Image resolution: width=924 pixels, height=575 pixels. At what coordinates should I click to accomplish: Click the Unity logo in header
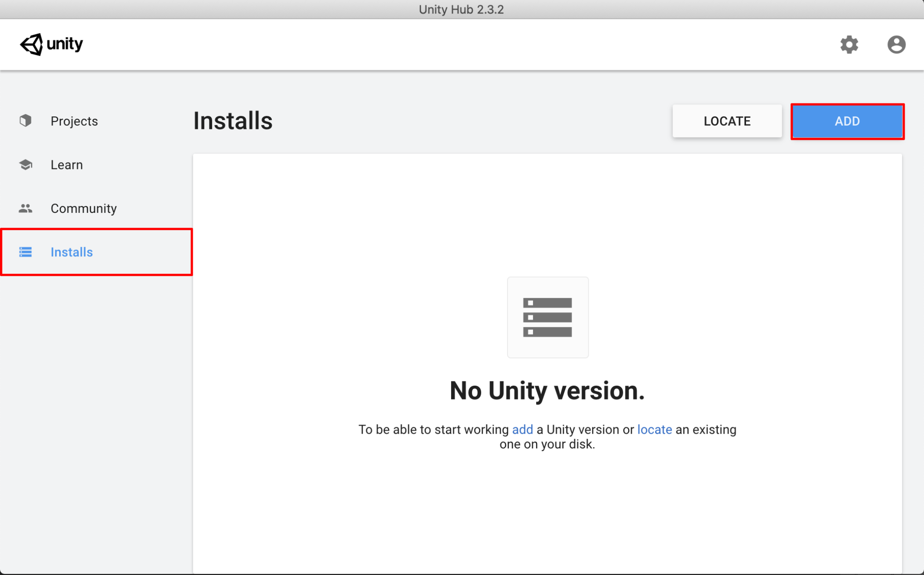[31, 44]
